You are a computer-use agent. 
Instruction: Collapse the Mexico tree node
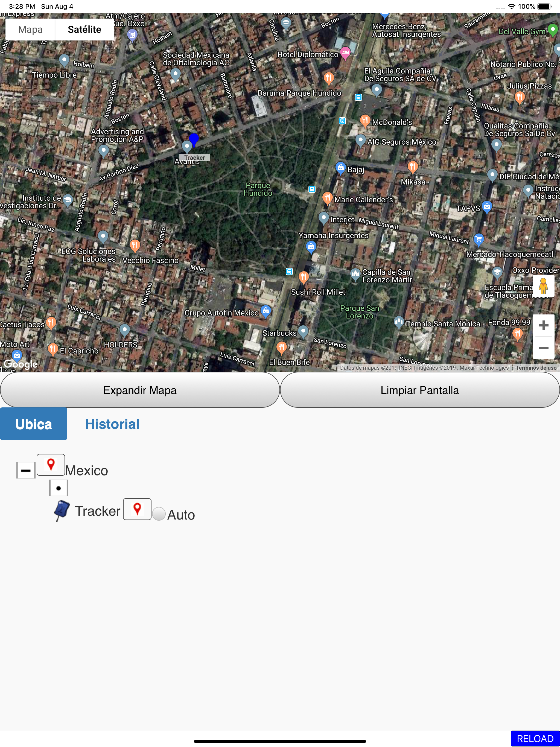click(26, 470)
